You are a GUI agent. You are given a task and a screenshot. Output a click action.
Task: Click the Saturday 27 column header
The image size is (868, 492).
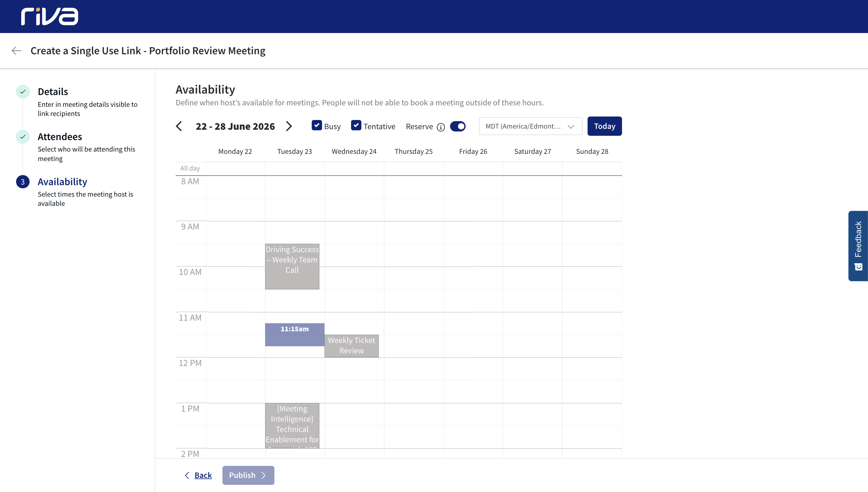pos(532,151)
